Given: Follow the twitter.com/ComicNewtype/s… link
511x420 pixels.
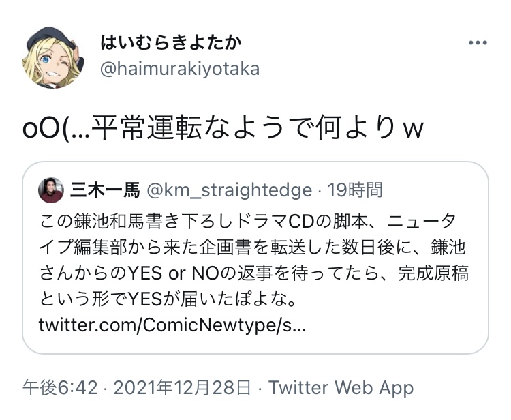Looking at the screenshot, I should 172,325.
